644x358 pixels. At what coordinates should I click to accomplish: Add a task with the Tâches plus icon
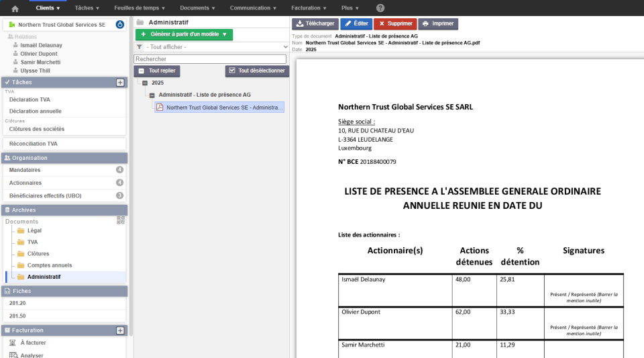(120, 83)
